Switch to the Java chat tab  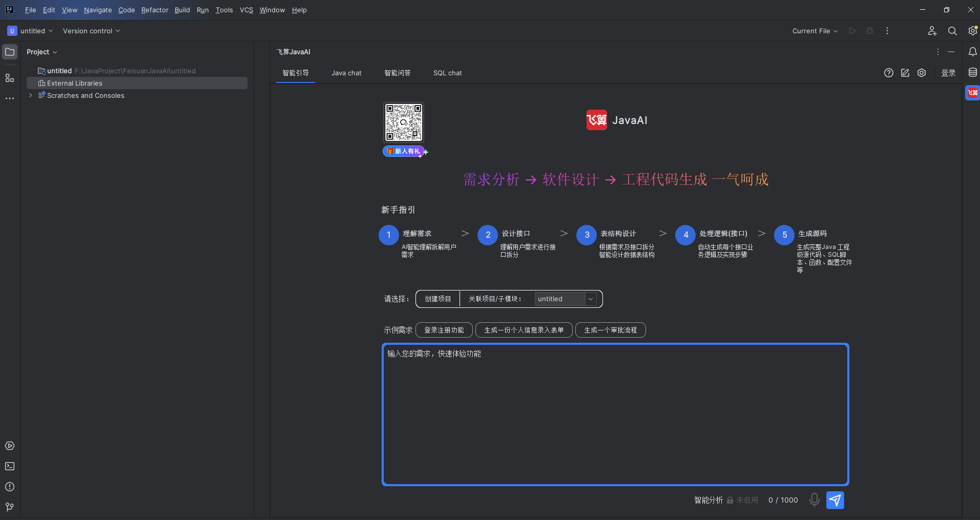346,73
